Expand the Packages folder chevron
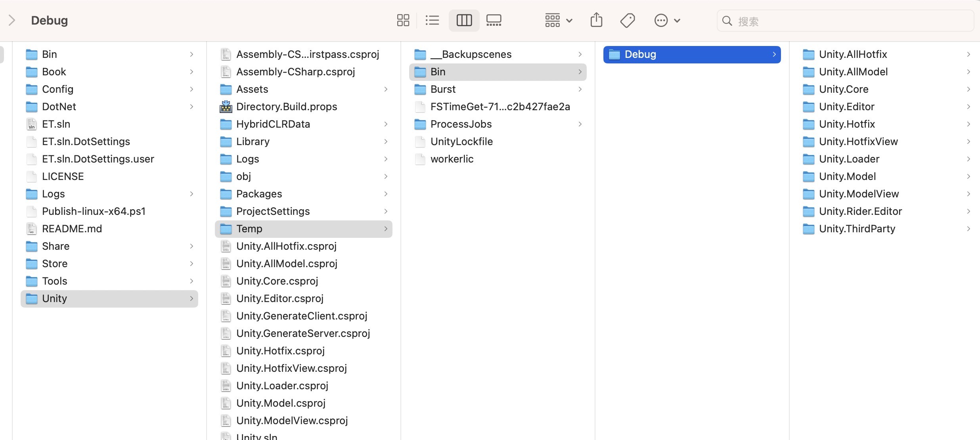Image resolution: width=980 pixels, height=440 pixels. (x=386, y=194)
